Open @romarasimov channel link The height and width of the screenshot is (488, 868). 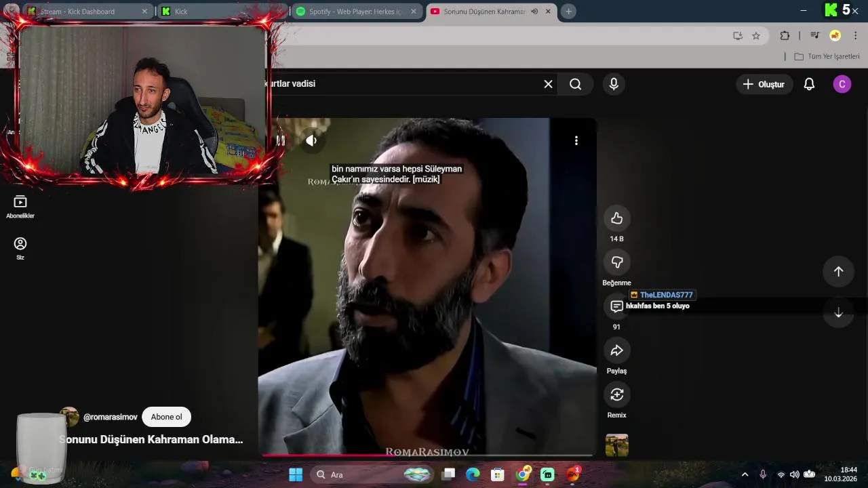point(110,417)
